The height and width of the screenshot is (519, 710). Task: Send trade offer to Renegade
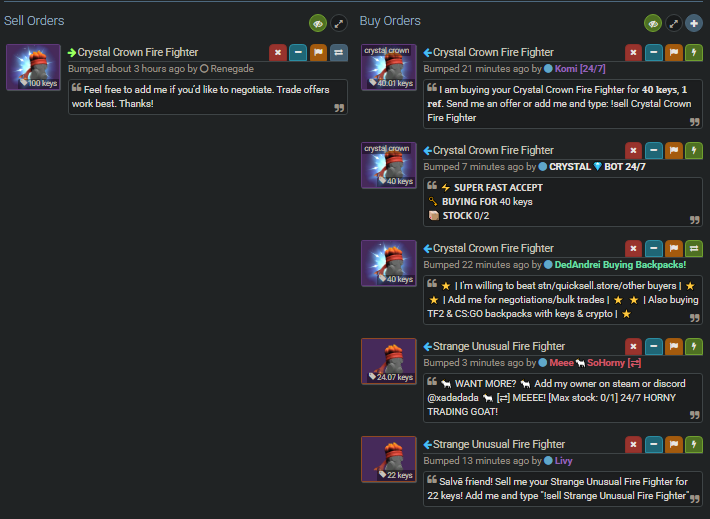click(339, 53)
